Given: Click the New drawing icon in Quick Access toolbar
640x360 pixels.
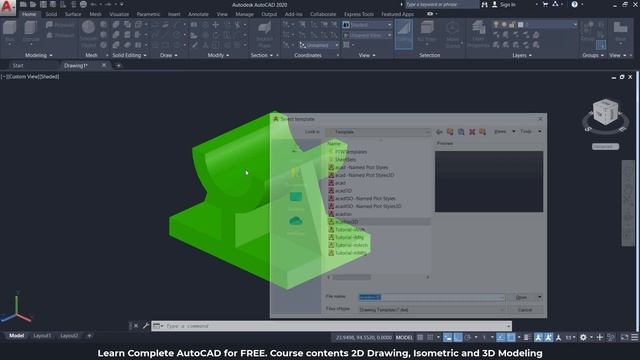Looking at the screenshot, I should [x=23, y=4].
